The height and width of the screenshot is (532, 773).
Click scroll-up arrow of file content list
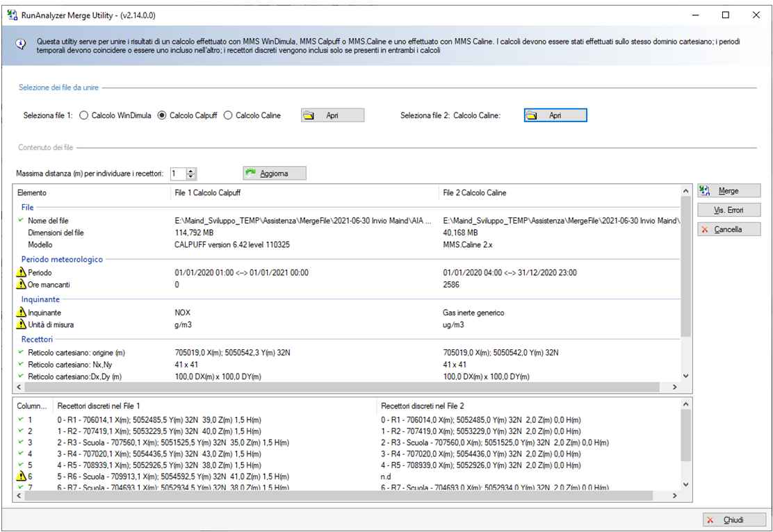[x=685, y=190]
